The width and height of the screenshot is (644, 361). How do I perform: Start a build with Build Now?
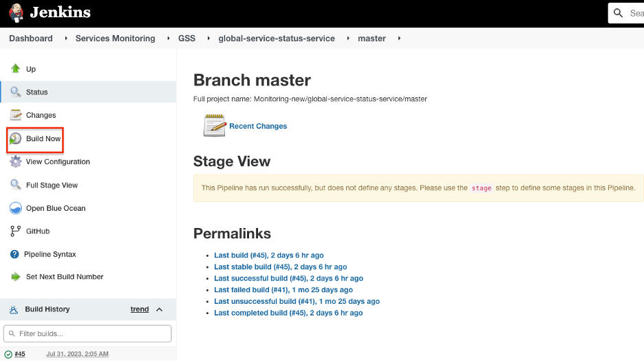pyautogui.click(x=43, y=138)
